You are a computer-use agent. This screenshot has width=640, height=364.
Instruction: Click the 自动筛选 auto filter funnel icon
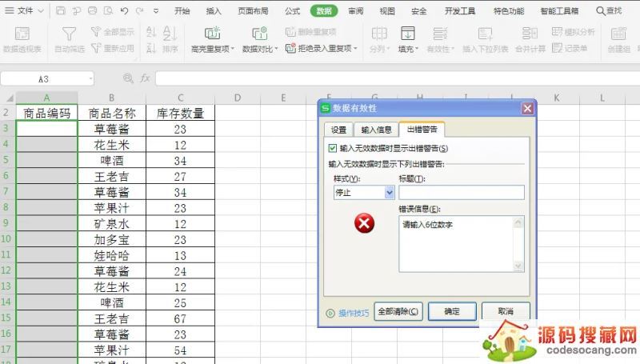click(70, 34)
